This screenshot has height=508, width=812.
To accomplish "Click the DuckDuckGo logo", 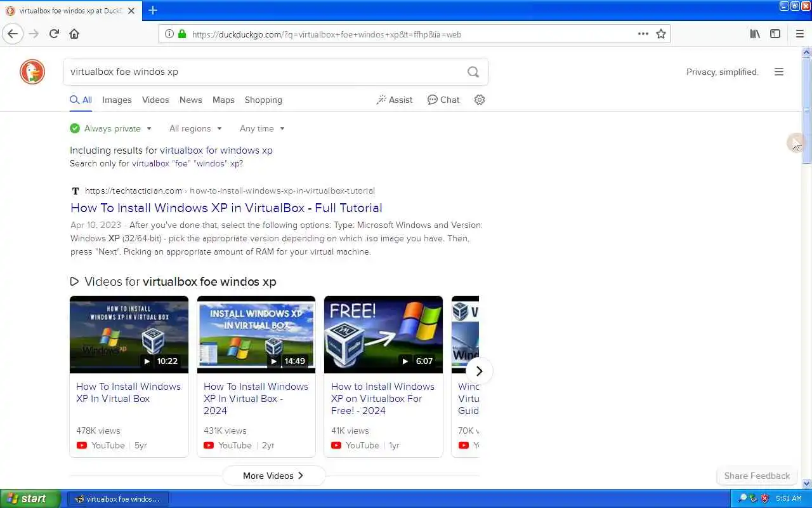I will pos(32,72).
